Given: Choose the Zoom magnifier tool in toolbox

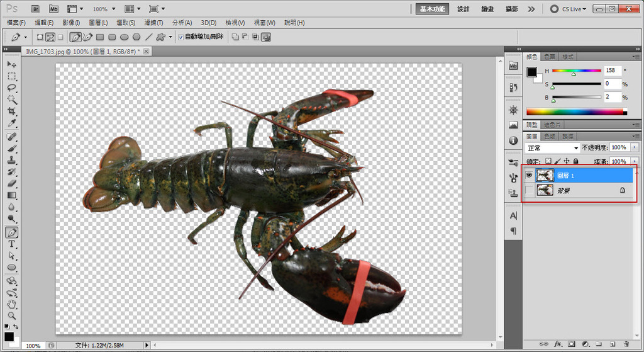Looking at the screenshot, I should (x=11, y=315).
